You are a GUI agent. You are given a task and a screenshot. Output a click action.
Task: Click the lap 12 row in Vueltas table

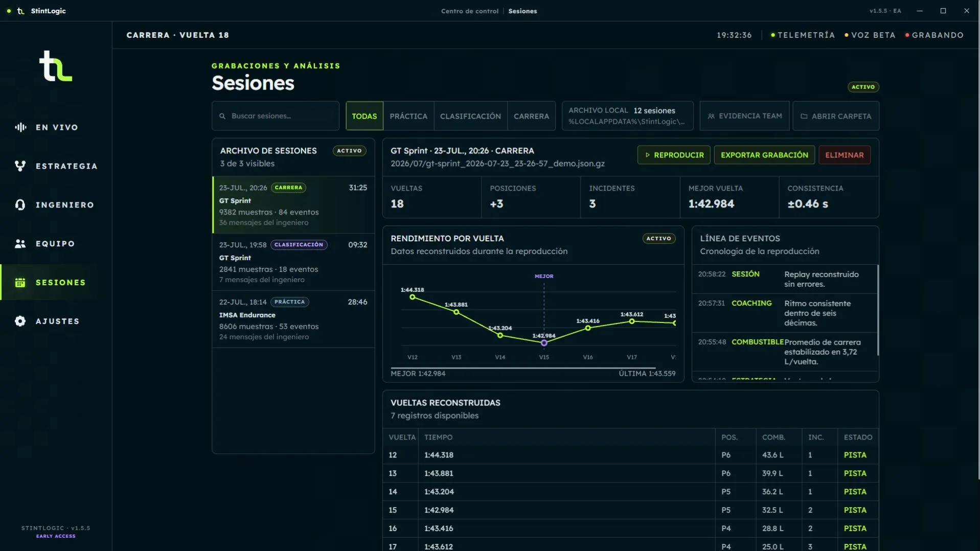631,455
